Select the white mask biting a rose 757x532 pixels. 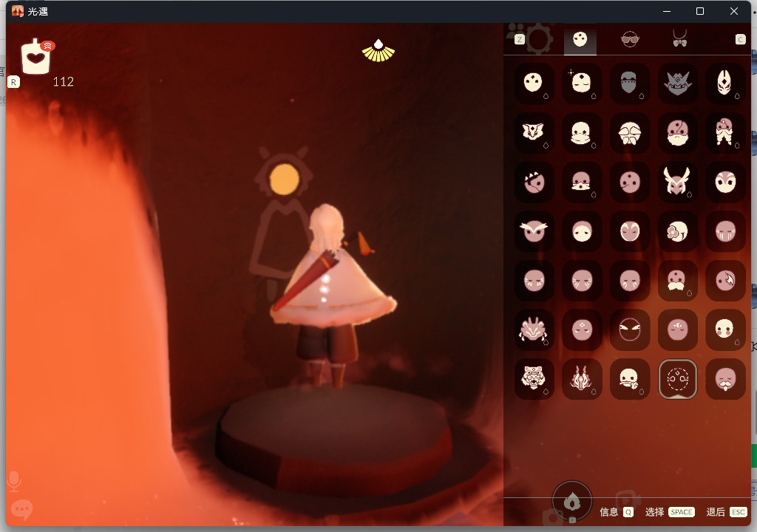click(x=629, y=380)
